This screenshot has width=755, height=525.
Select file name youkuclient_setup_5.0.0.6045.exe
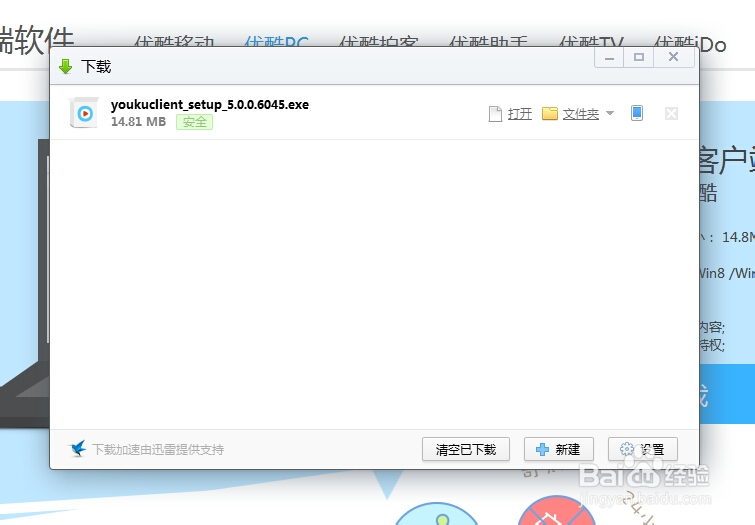(x=210, y=105)
